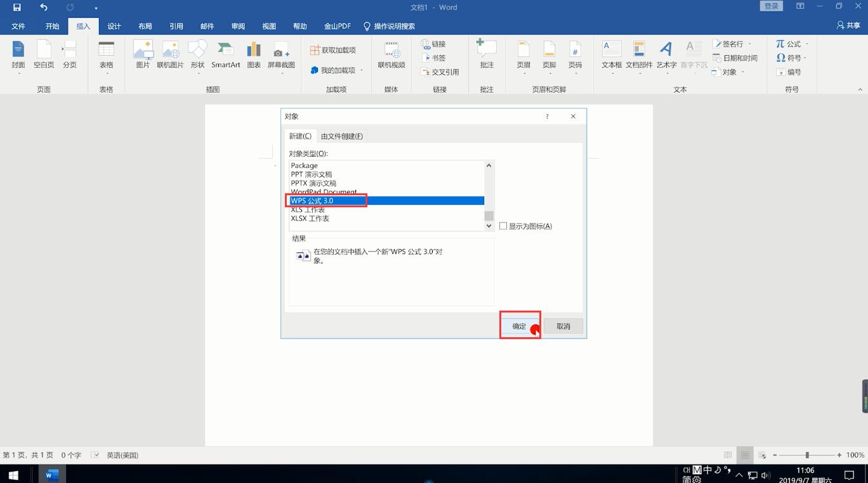The width and height of the screenshot is (868, 483).
Task: Insert Online Video (联机视频)
Action: click(391, 56)
